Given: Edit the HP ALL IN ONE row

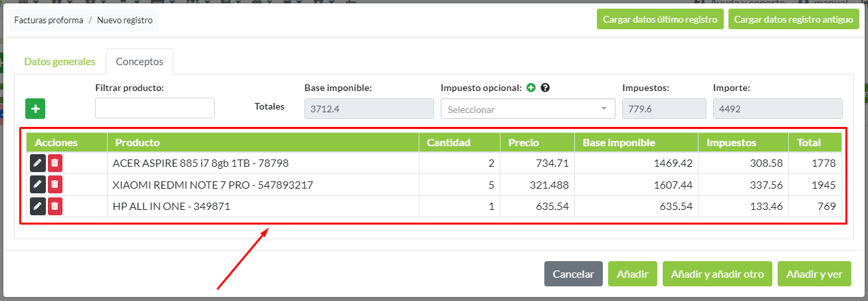Looking at the screenshot, I should (x=38, y=207).
